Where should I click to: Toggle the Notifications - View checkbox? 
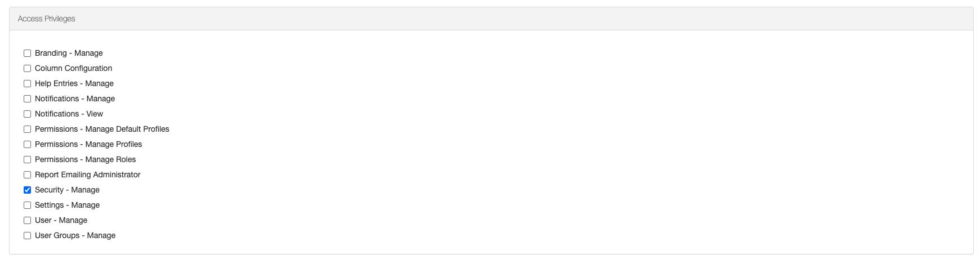tap(27, 114)
